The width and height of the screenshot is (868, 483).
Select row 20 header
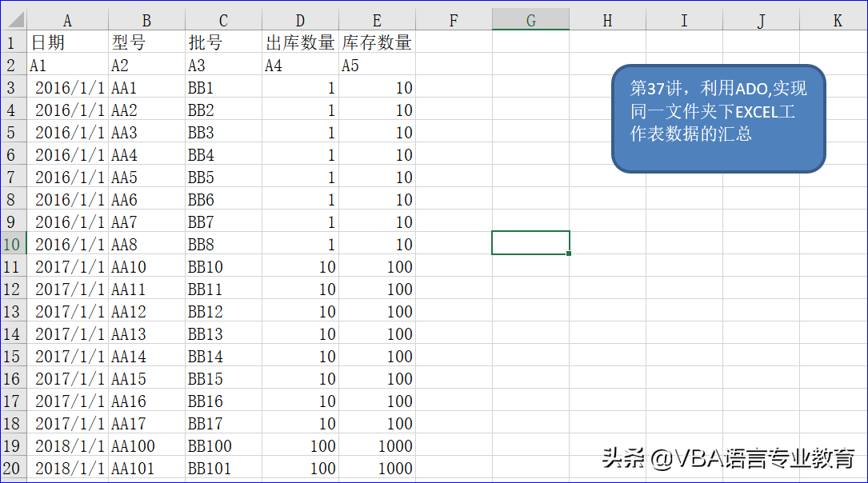tap(14, 468)
